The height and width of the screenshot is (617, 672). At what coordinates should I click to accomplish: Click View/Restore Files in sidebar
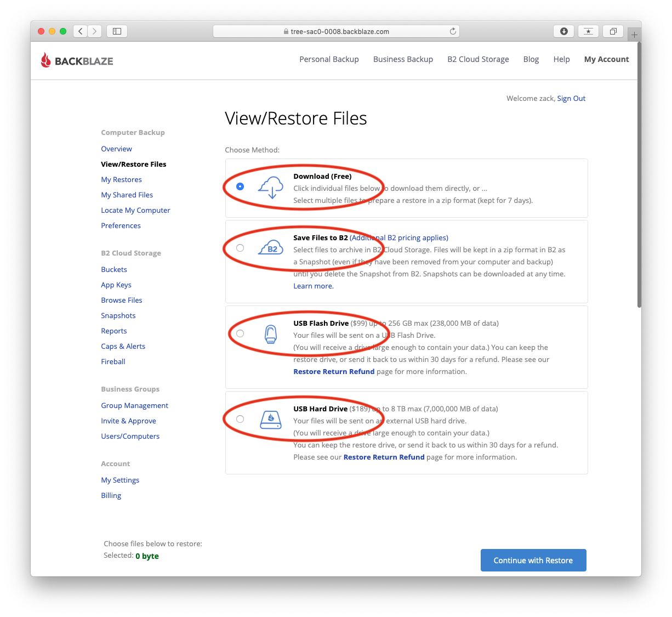coord(134,164)
